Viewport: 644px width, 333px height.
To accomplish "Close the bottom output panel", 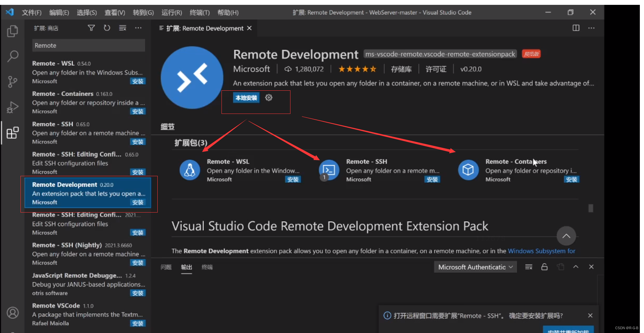I will click(591, 267).
